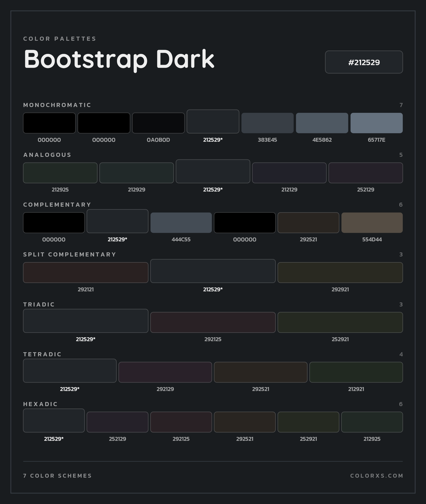Choose the 212529* swatch in Triadic row
The image size is (426, 504).
point(86,321)
